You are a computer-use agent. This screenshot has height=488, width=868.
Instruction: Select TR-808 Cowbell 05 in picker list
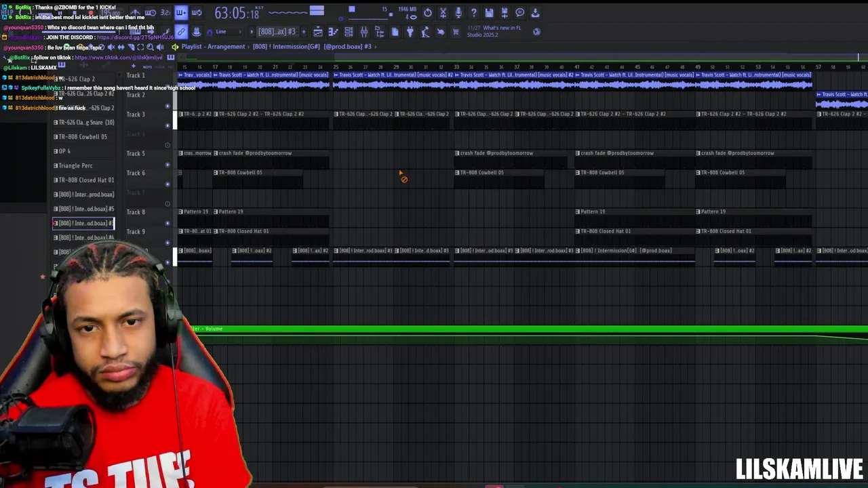(83, 137)
